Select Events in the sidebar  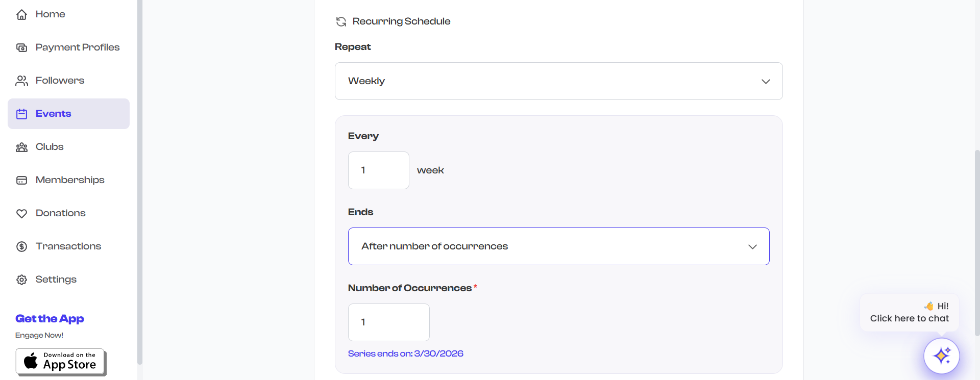(x=68, y=114)
